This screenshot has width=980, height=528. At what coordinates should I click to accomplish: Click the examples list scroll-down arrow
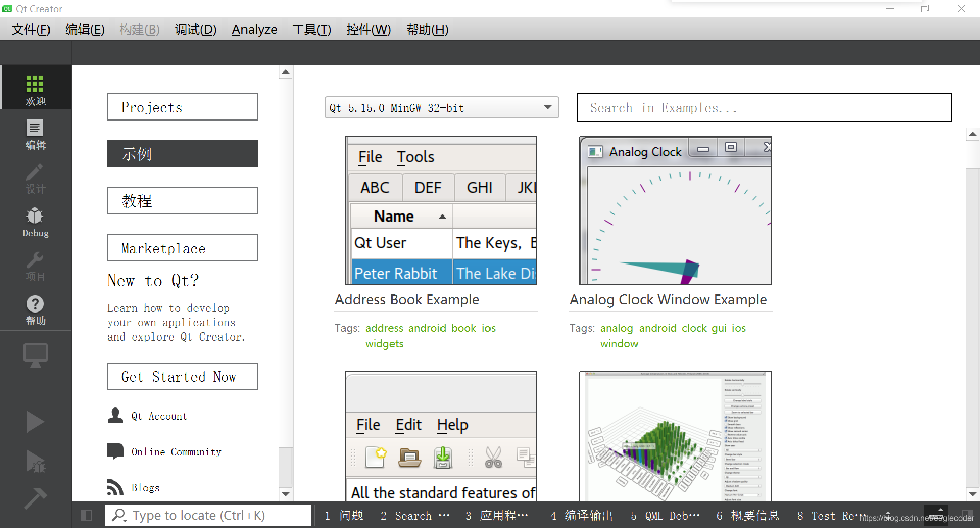(973, 494)
